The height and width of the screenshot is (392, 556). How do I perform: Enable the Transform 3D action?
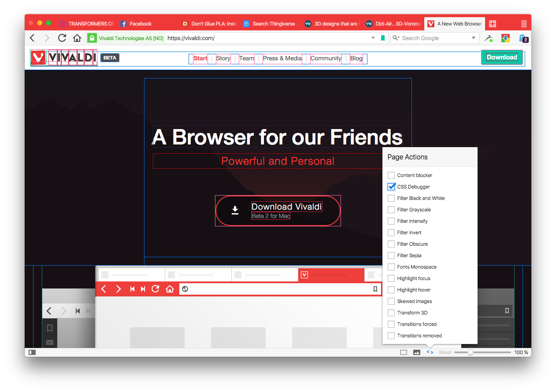[x=391, y=313]
